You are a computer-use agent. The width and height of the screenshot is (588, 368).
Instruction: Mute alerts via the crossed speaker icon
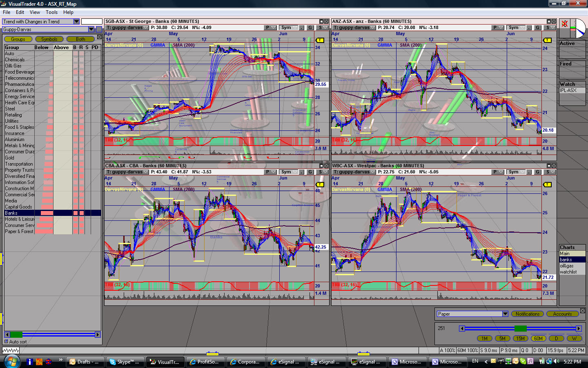click(564, 24)
